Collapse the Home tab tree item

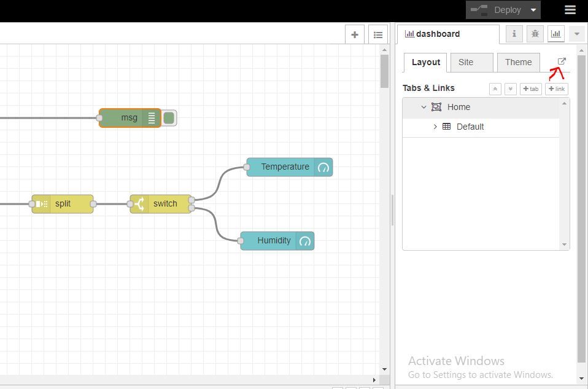point(424,107)
